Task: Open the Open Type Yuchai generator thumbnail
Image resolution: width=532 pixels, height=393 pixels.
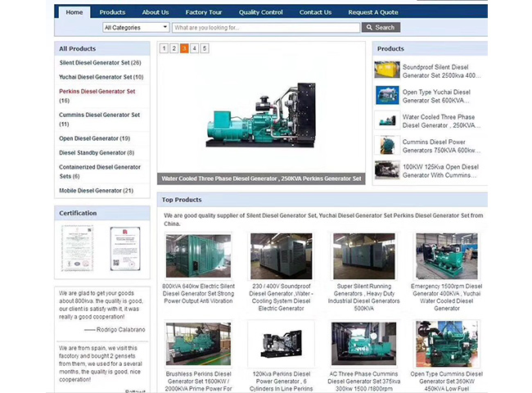Action: (x=386, y=96)
